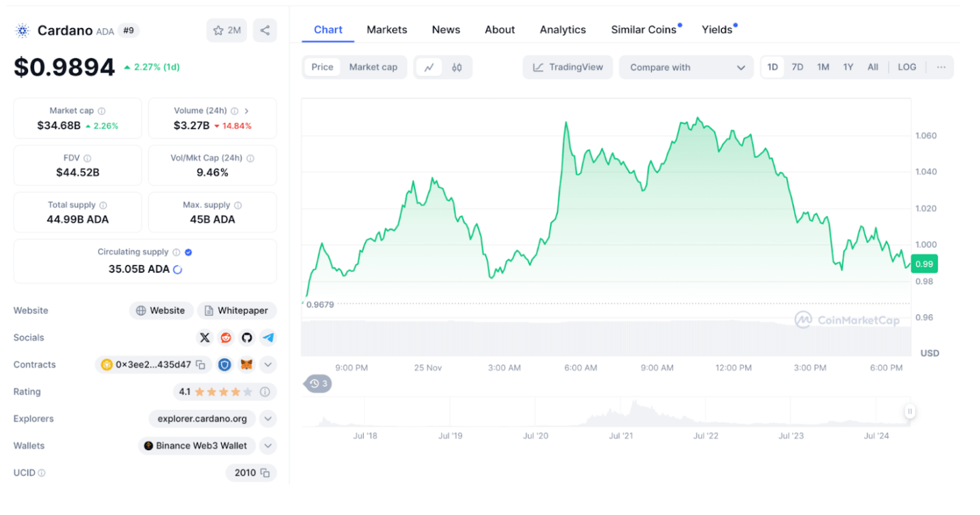Switch chart to candlestick view
Viewport: 980px width, 515px height.
click(x=457, y=67)
